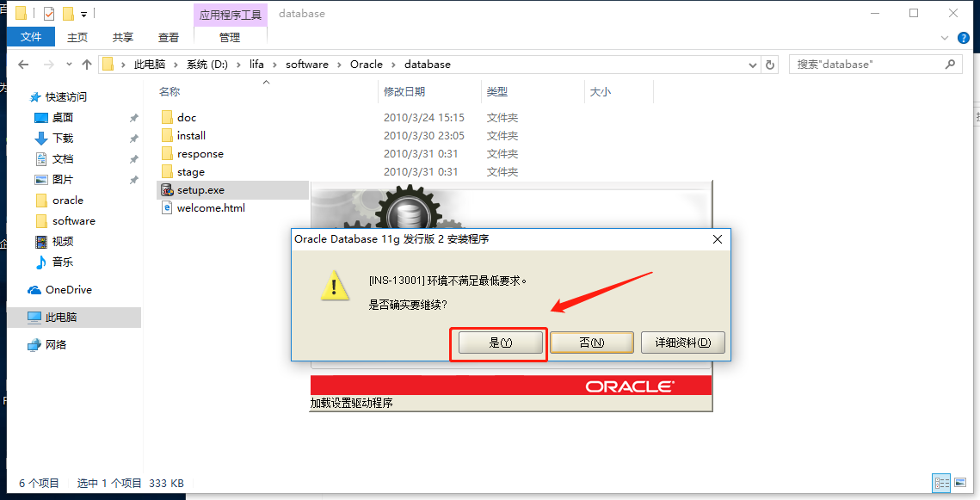Select welcome.html file
Screen dimensions: 980x500
[211, 208]
